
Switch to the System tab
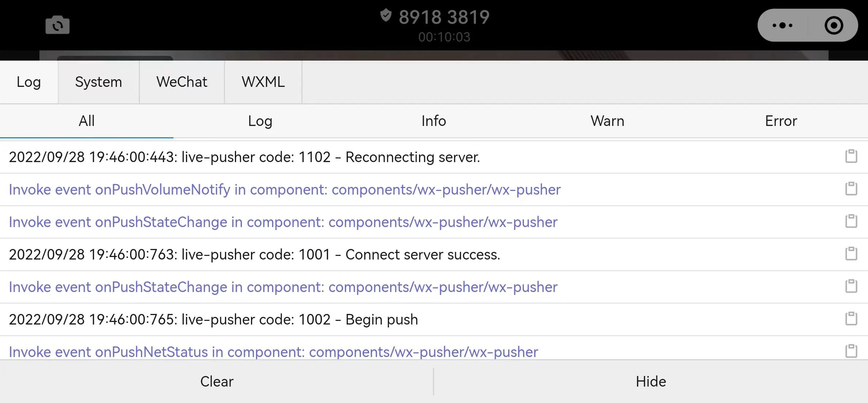click(98, 82)
